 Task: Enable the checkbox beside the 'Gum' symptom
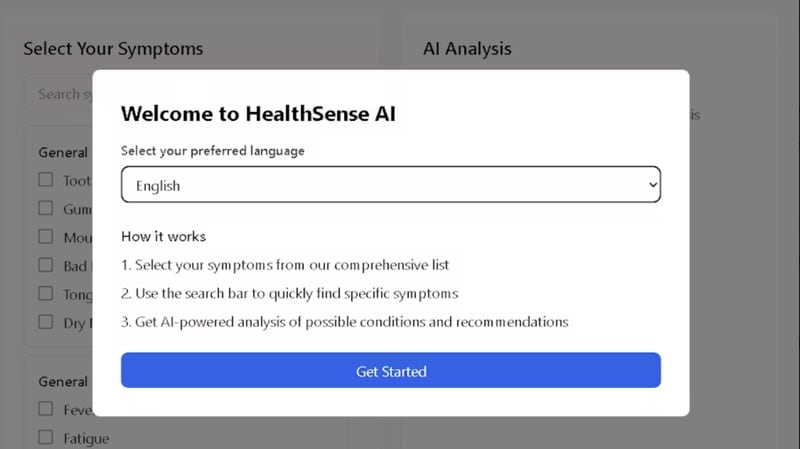point(46,208)
